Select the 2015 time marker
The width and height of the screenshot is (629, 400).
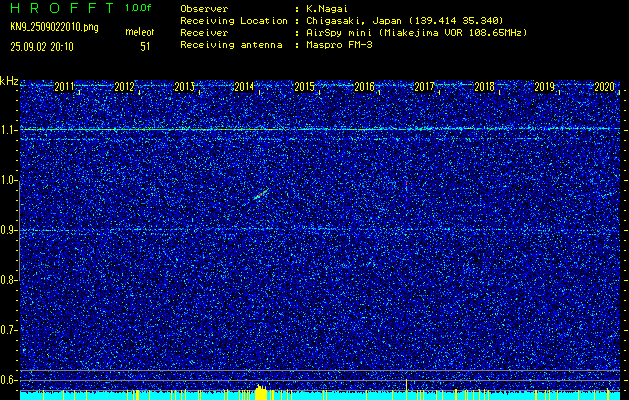pyautogui.click(x=304, y=87)
